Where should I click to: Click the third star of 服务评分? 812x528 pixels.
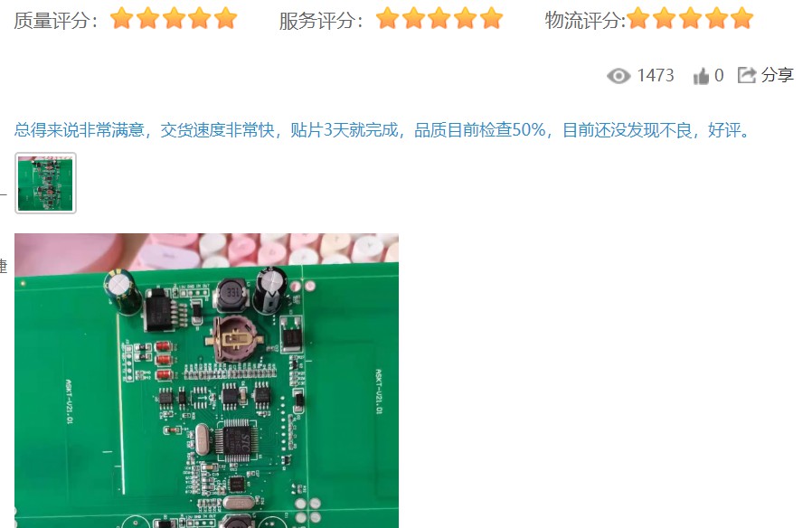click(439, 18)
